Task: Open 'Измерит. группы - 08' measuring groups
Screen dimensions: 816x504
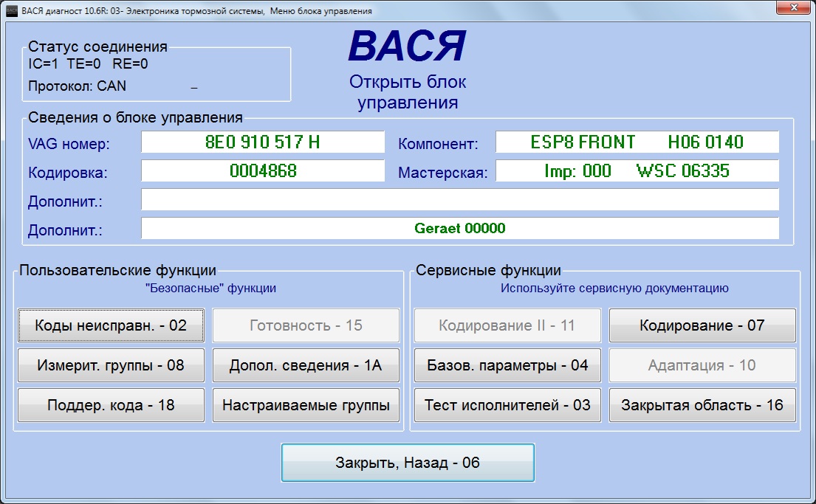Action: click(111, 366)
